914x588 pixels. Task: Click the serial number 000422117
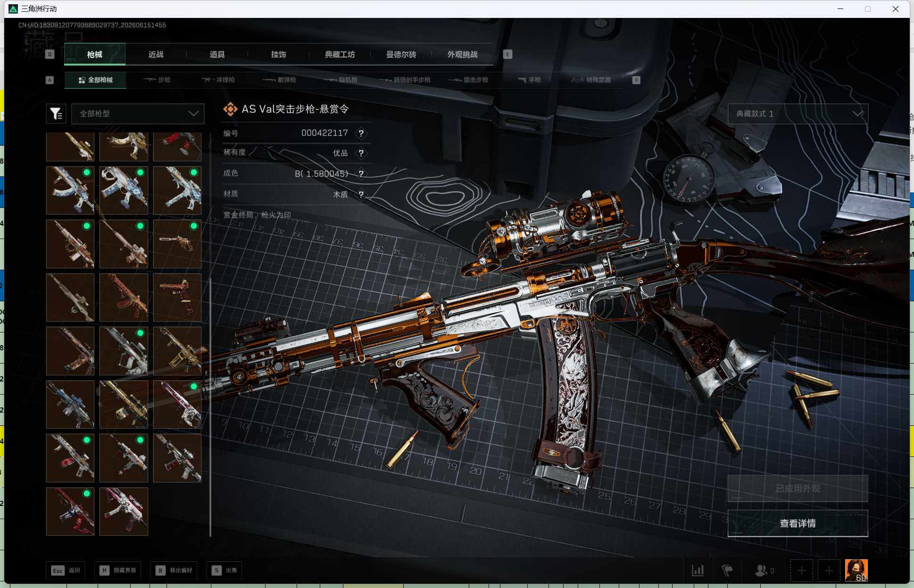[x=324, y=133]
